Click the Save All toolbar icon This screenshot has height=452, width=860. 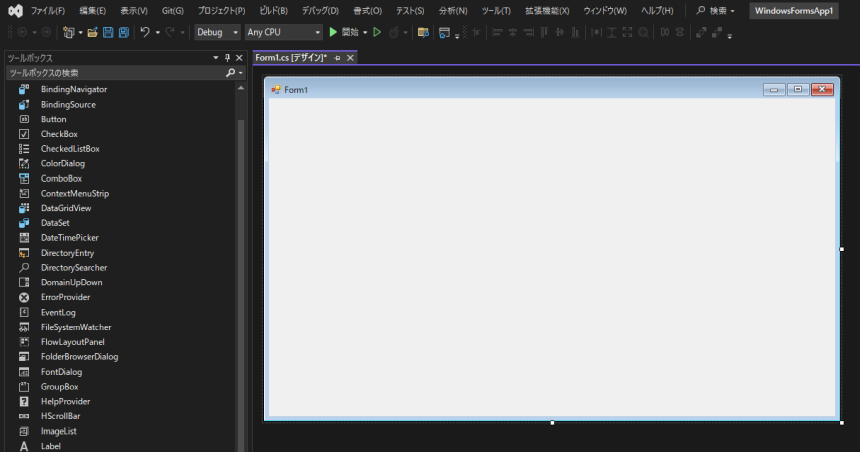coord(123,32)
